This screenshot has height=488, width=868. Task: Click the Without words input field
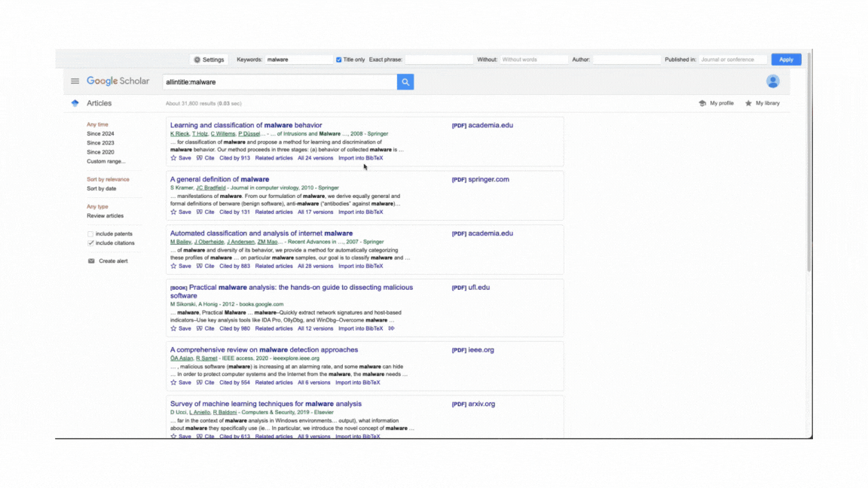(x=533, y=59)
